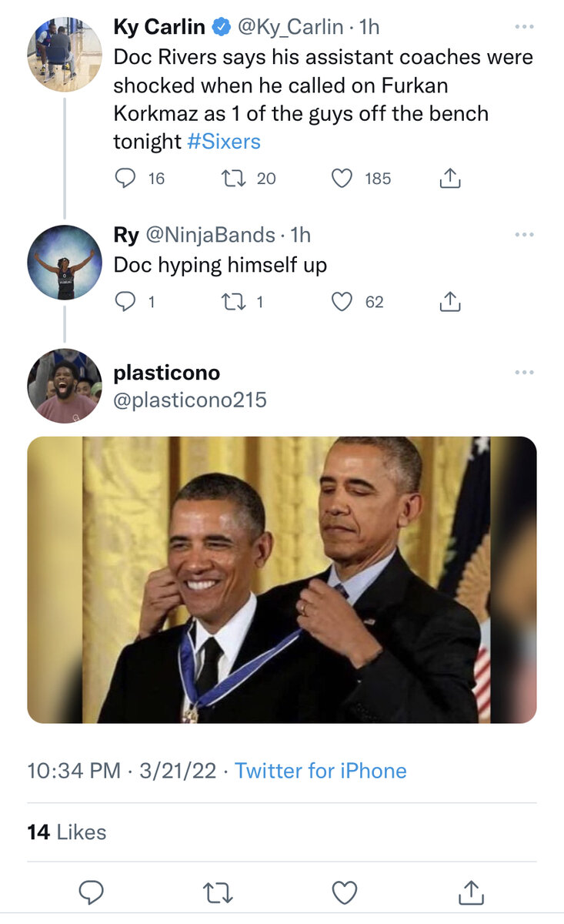This screenshot has width=564, height=924.
Task: Share Ry's tweet
Action: (450, 302)
